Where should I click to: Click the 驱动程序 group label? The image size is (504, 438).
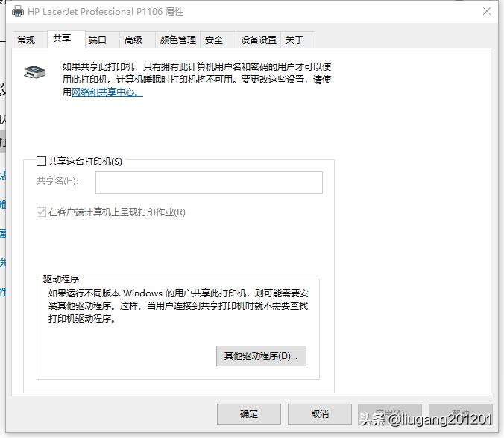tap(61, 279)
